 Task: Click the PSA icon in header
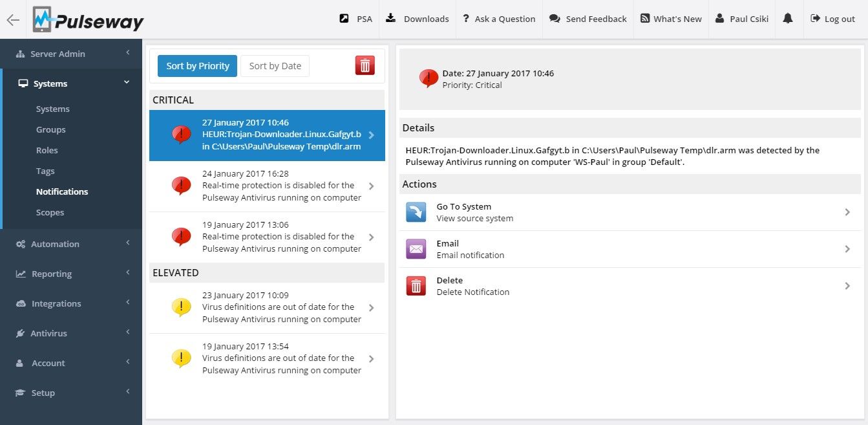point(344,19)
